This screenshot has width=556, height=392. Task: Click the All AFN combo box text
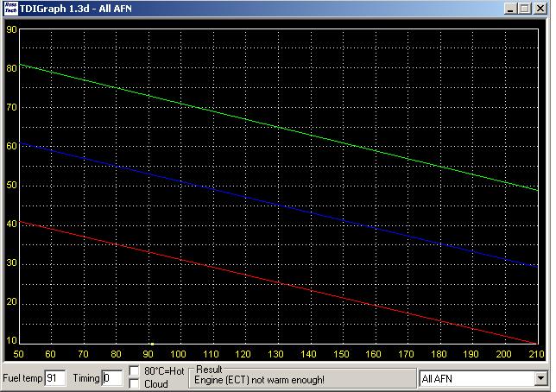pyautogui.click(x=475, y=378)
